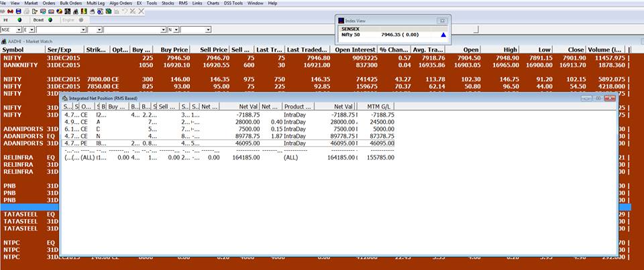The width and height of the screenshot is (644, 270).
Task: Click the greyed printer toolbar icon
Action: click(26, 11)
